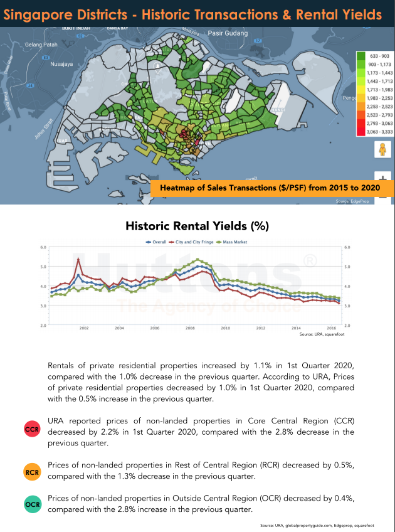Click the 2004 label on the chart axis

tap(119, 328)
